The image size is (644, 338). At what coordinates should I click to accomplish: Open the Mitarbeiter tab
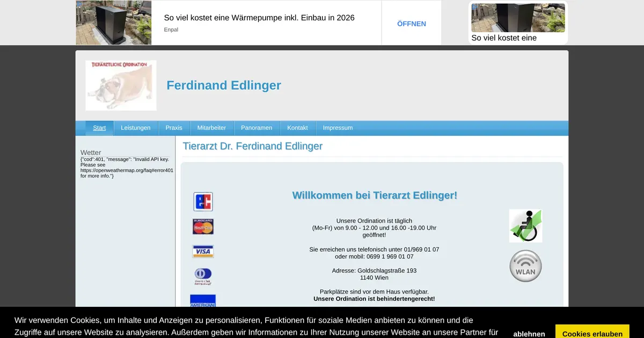(x=212, y=128)
